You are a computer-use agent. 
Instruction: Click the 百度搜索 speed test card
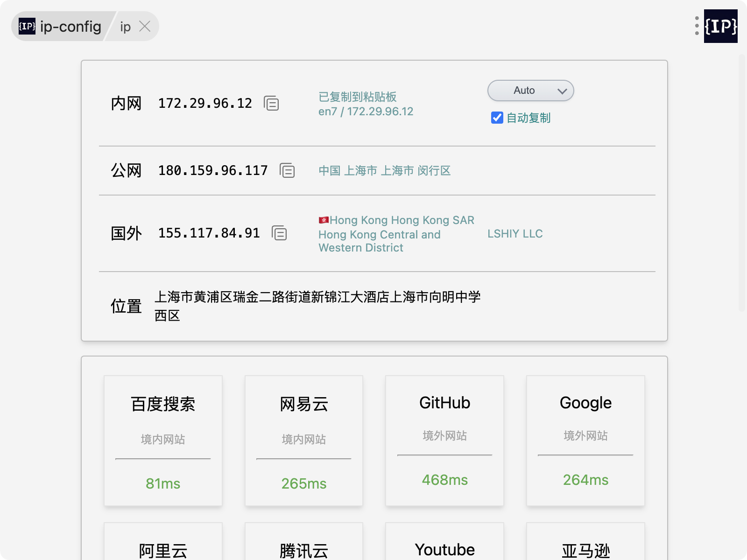(x=163, y=441)
